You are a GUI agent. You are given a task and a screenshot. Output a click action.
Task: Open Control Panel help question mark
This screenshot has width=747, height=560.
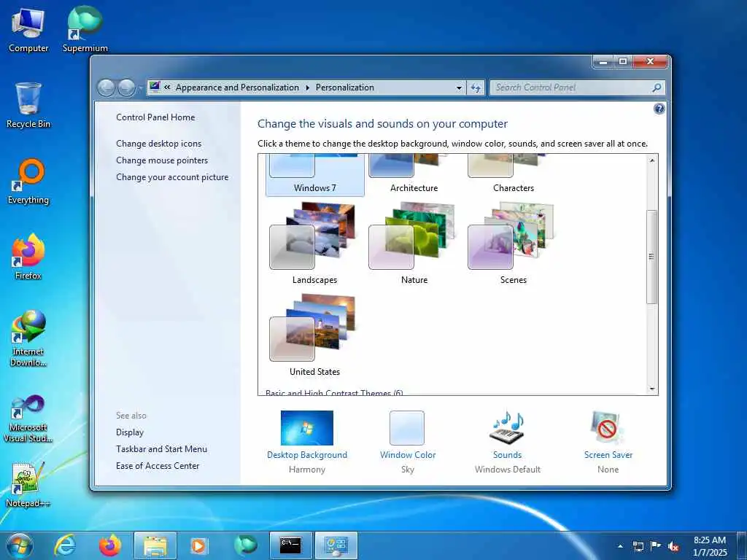coord(659,109)
